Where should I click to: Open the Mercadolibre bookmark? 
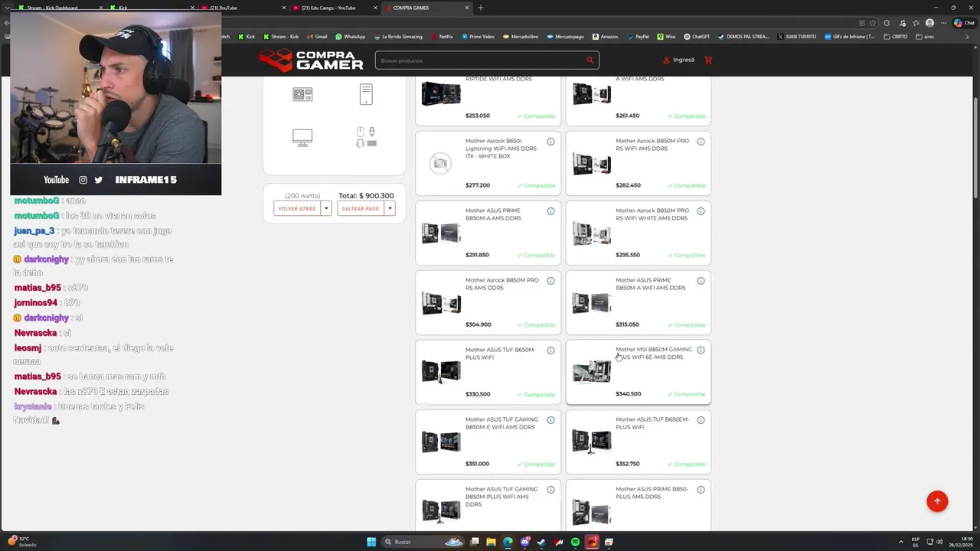coord(521,37)
